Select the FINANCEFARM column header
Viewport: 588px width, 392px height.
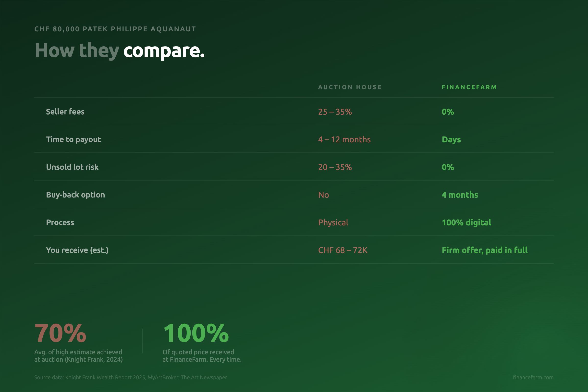pyautogui.click(x=469, y=87)
